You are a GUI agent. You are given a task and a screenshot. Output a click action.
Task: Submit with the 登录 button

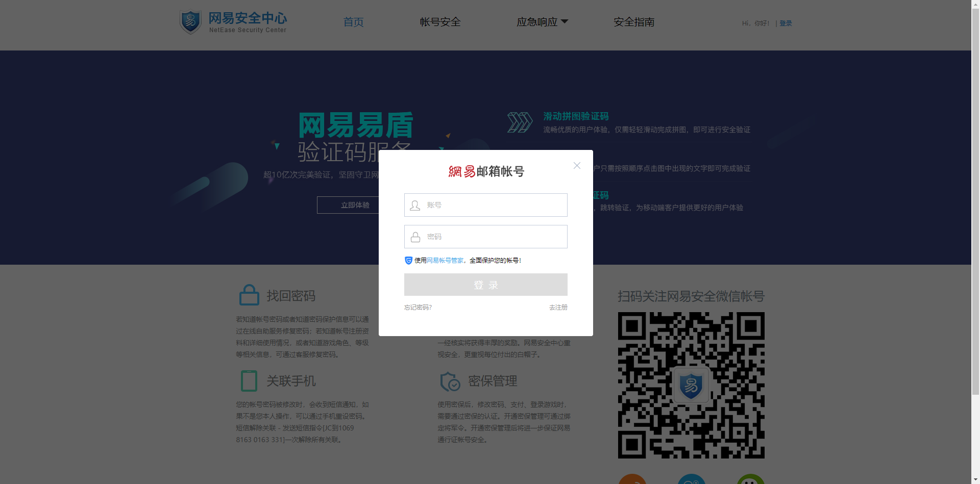(x=486, y=285)
